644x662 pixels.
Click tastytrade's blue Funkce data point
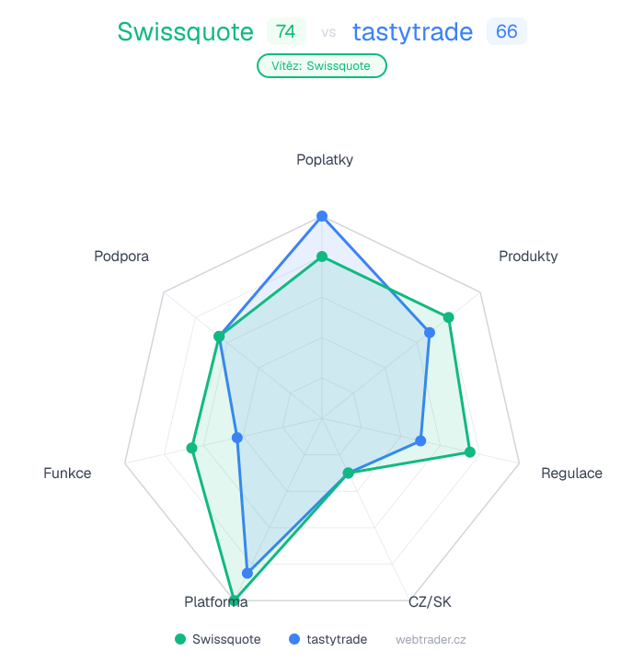(x=236, y=438)
